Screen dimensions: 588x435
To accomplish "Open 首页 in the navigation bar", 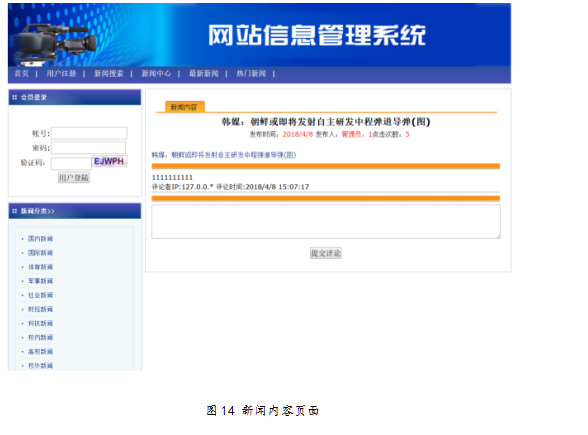I will [x=21, y=74].
